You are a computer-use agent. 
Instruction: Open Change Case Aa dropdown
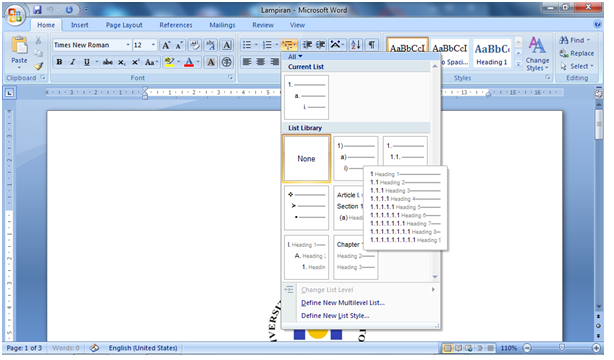coord(151,62)
